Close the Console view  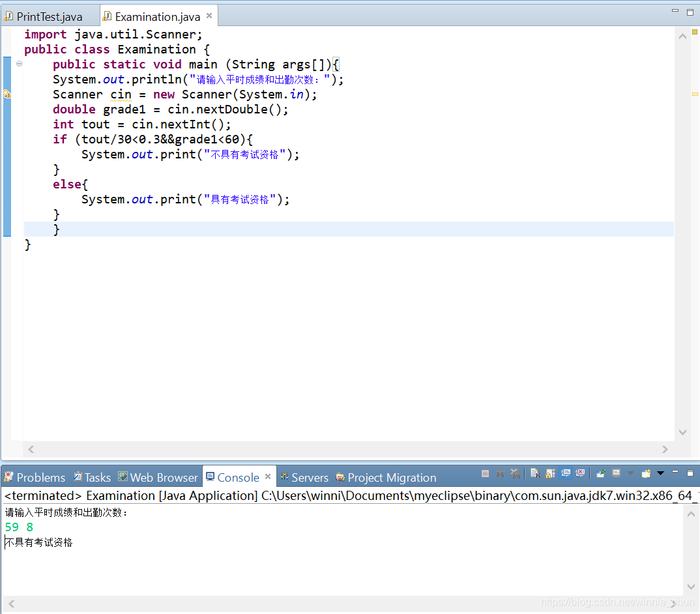coord(268,476)
